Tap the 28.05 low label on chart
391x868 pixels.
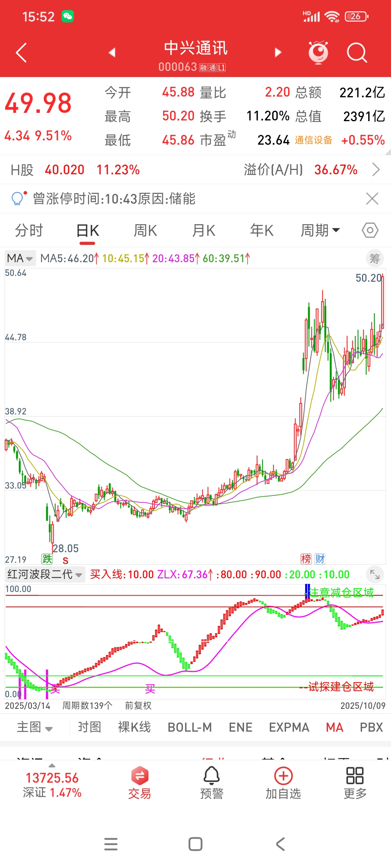tap(66, 548)
